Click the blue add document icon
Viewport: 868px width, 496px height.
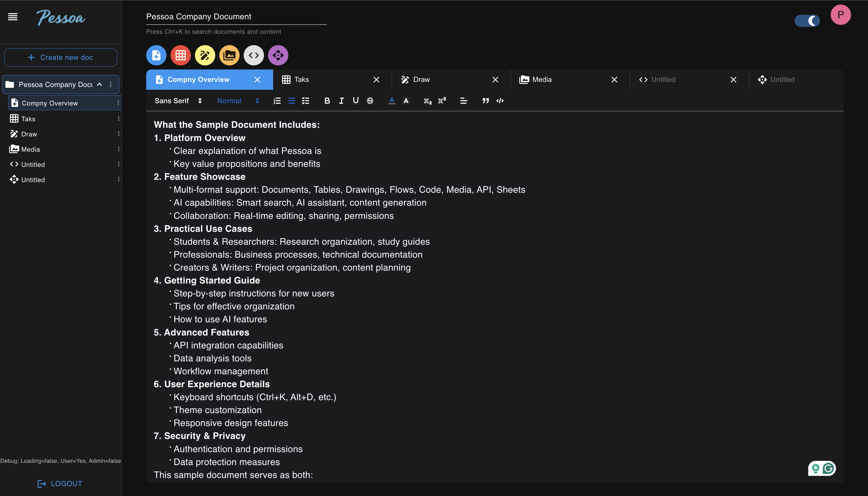[156, 55]
